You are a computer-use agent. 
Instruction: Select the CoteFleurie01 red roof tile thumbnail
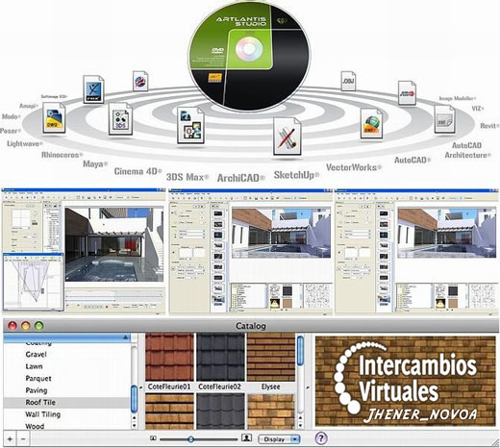[169, 357]
